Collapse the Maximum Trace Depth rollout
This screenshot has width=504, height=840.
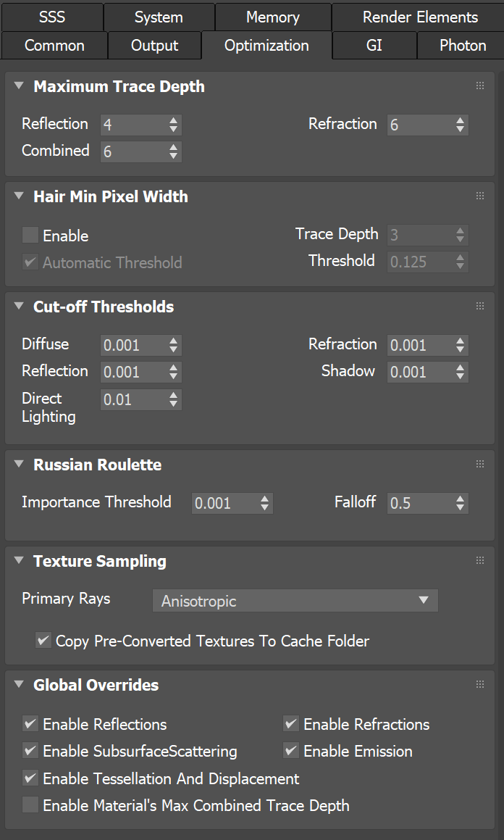pyautogui.click(x=20, y=86)
